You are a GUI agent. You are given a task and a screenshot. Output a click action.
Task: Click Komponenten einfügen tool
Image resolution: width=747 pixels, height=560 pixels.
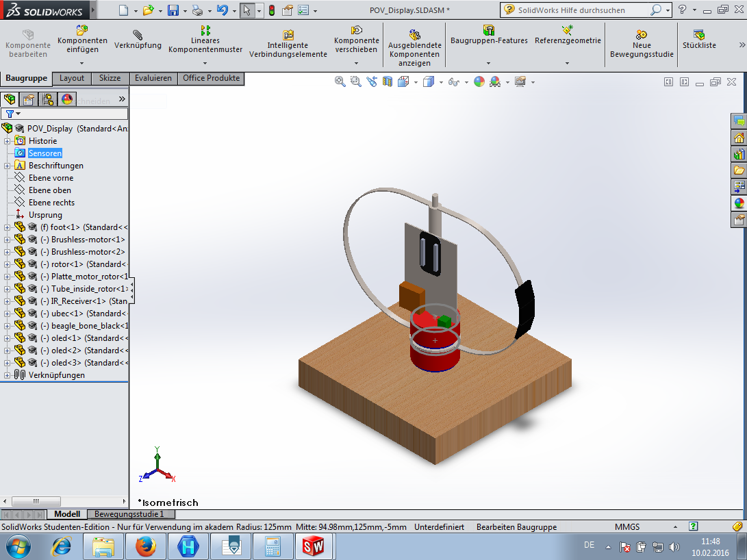point(82,39)
